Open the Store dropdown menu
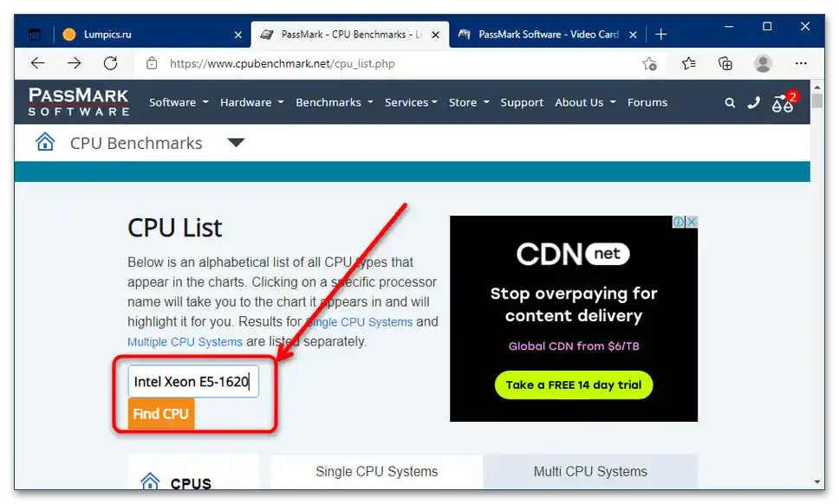The image size is (839, 504). (x=469, y=102)
